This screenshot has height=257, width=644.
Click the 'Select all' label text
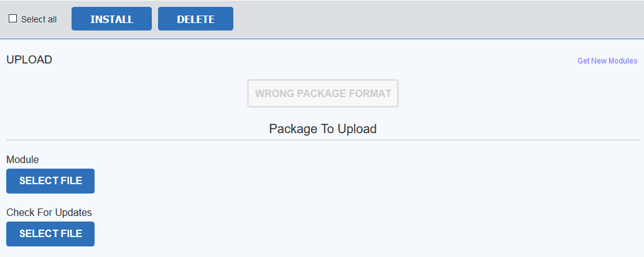(x=39, y=19)
